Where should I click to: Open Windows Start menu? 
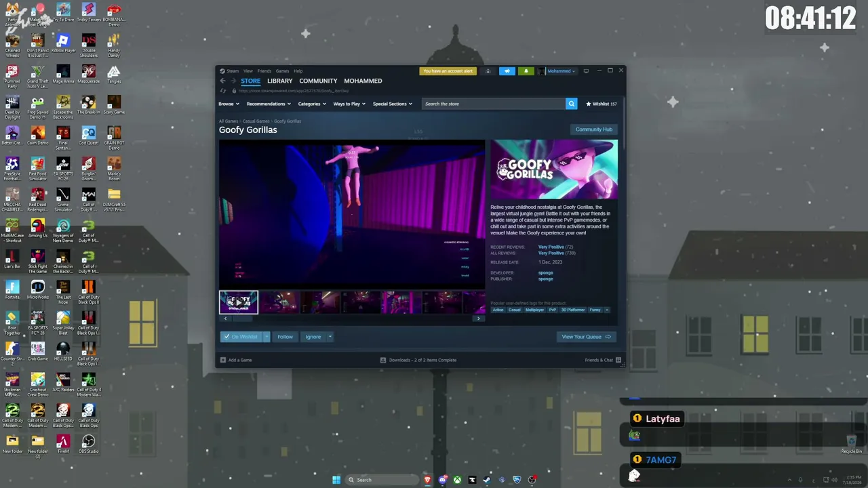pos(336,480)
